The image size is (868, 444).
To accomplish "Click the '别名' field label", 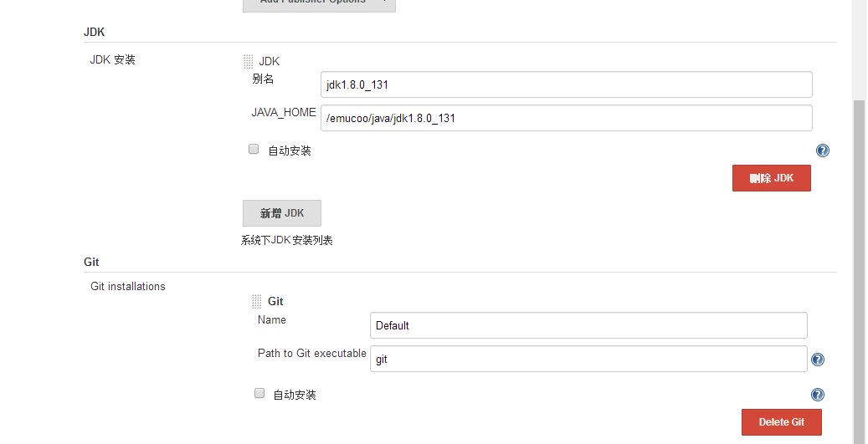I will pyautogui.click(x=262, y=79).
